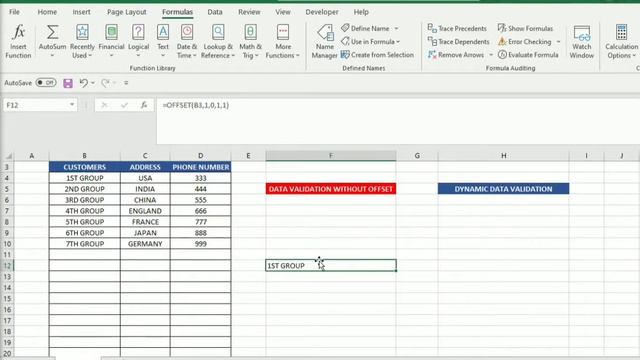This screenshot has height=360, width=640.
Task: Expand the Define Name dropdown arrow
Action: [396, 29]
